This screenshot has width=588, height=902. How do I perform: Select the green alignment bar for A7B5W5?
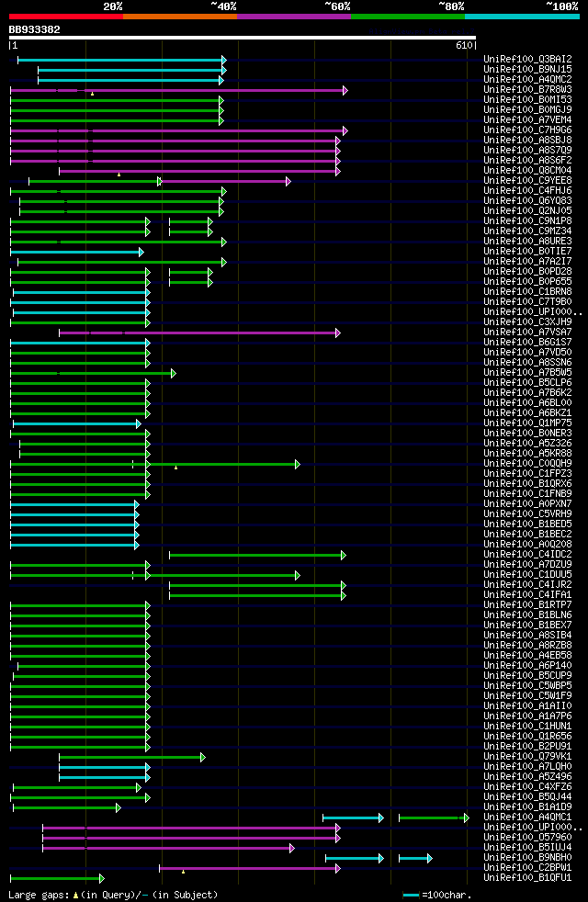pyautogui.click(x=93, y=373)
